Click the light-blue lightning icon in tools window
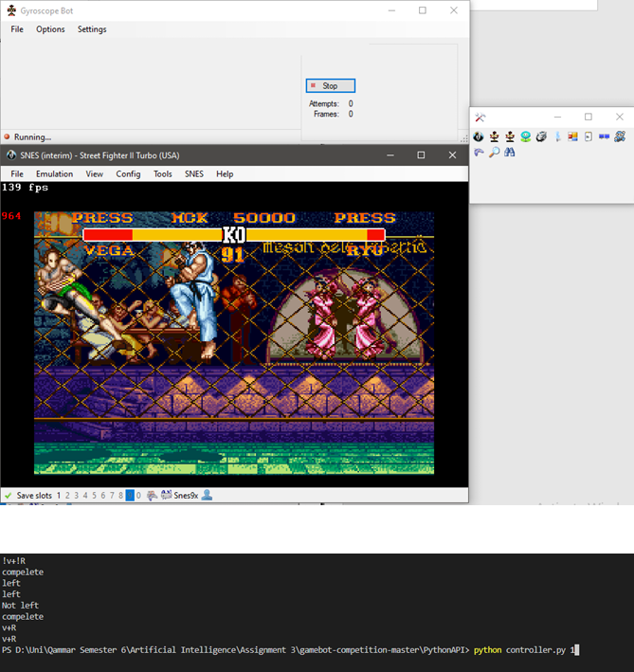634x672 pixels. pyautogui.click(x=557, y=136)
